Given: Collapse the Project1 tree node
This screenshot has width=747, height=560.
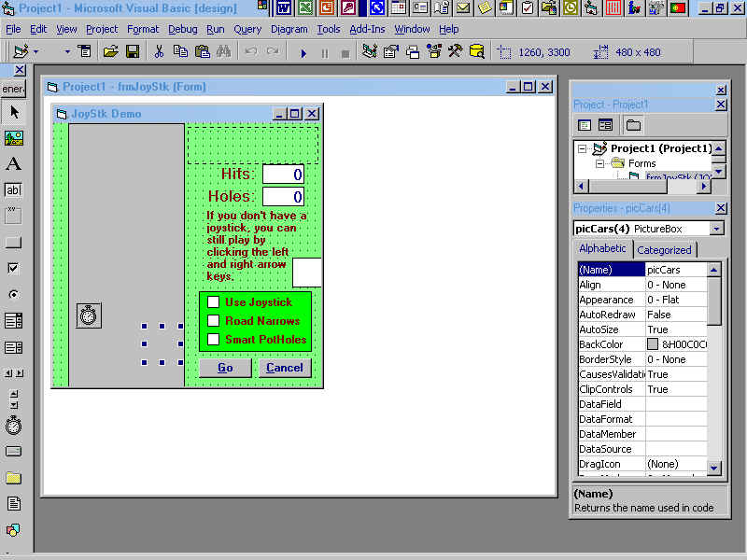Looking at the screenshot, I should (582, 149).
